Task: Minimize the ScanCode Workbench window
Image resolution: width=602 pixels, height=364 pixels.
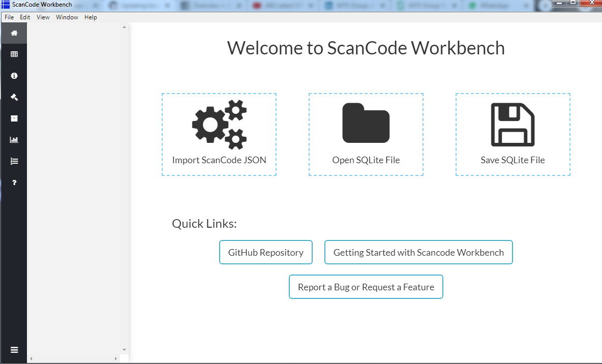Action: [559, 3]
